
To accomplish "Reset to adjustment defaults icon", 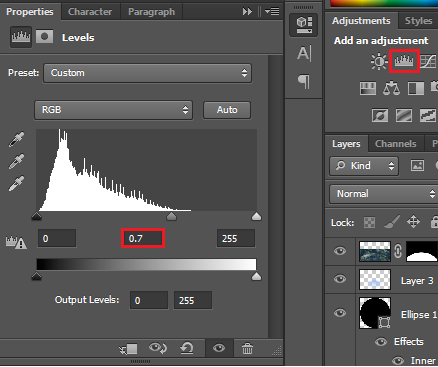I will click(187, 348).
